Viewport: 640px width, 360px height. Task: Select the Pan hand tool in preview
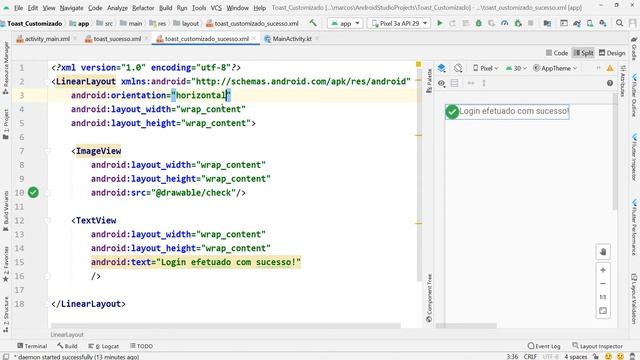[603, 252]
